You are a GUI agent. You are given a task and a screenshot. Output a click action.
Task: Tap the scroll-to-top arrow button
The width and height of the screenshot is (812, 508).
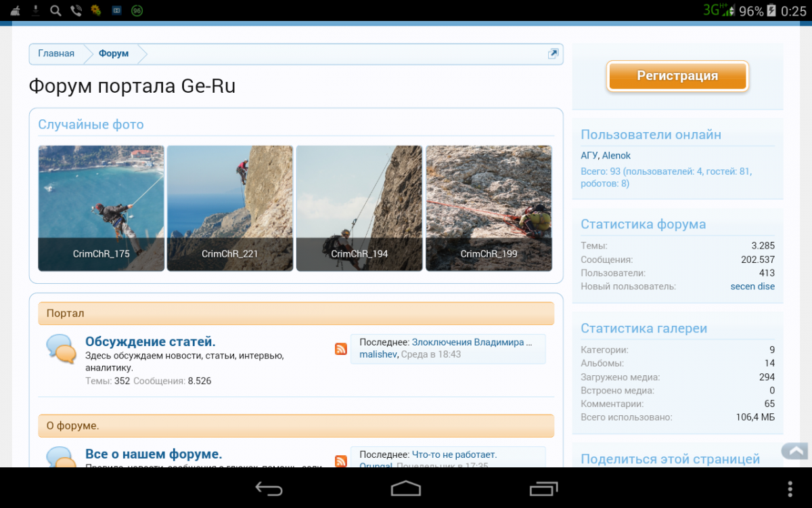796,451
